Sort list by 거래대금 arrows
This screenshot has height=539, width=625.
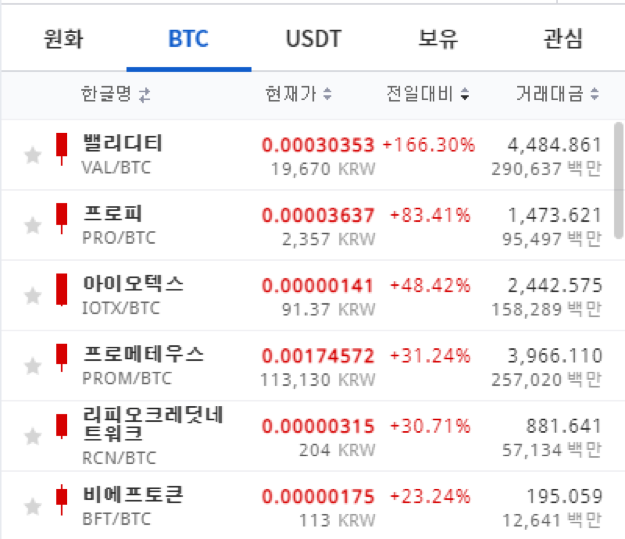coord(594,94)
